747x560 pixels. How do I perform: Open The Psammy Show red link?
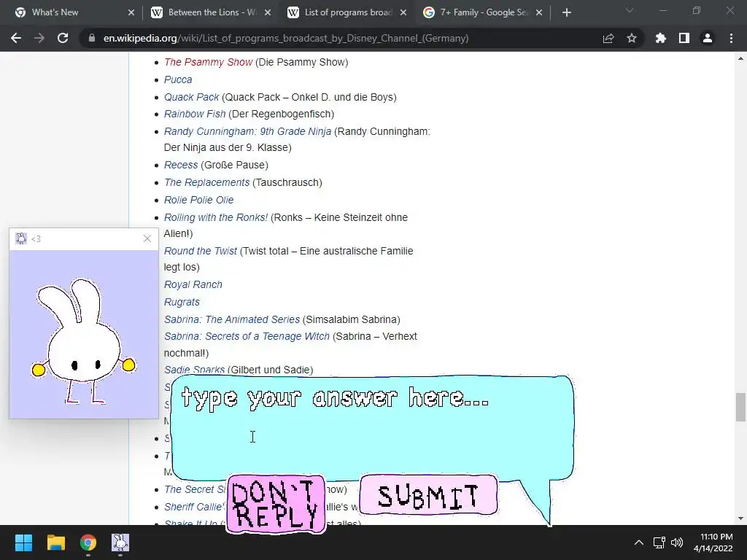pos(208,62)
